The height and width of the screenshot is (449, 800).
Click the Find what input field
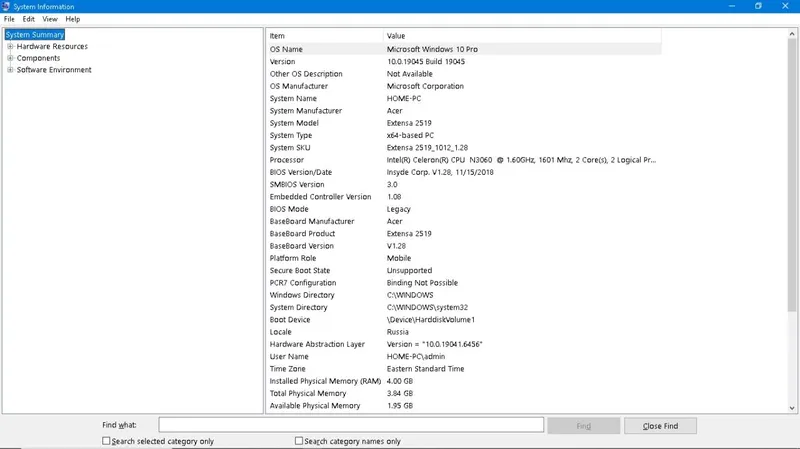351,425
